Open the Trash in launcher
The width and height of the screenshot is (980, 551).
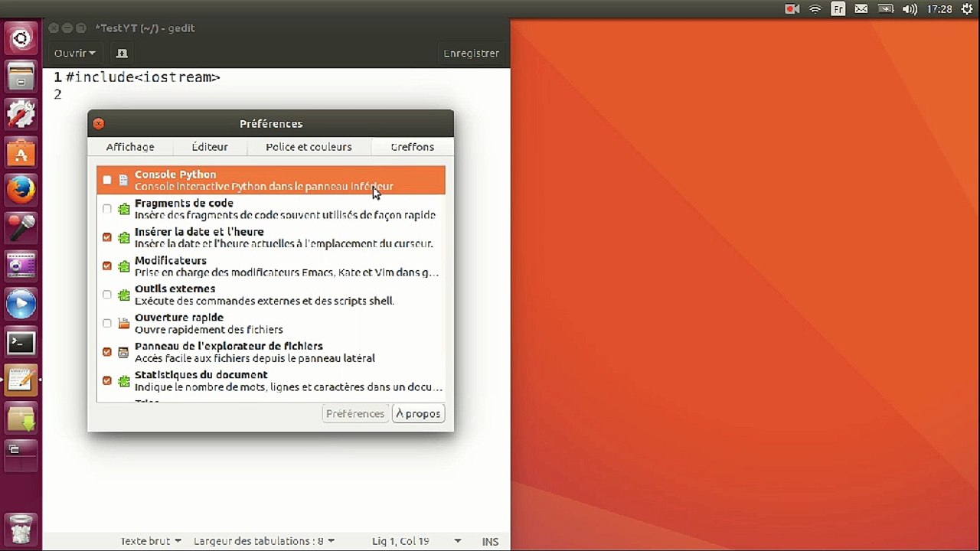pos(21,529)
